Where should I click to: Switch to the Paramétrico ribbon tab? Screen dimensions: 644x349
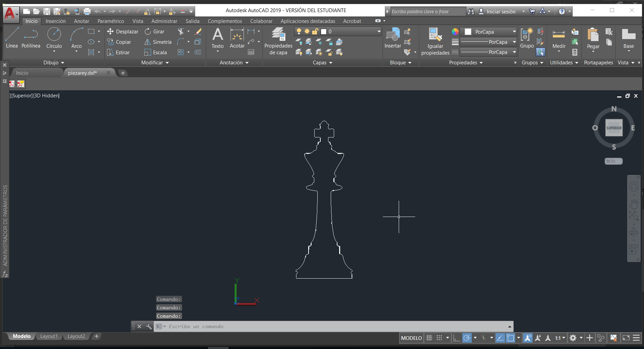(x=111, y=21)
